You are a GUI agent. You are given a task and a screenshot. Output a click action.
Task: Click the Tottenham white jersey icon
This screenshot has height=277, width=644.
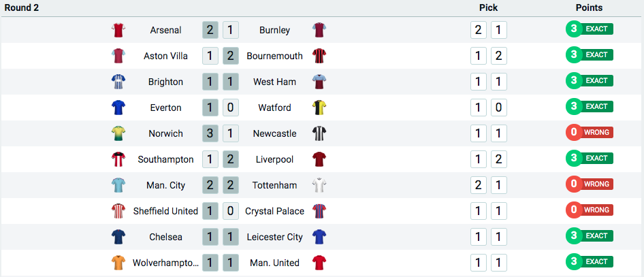[x=319, y=185]
